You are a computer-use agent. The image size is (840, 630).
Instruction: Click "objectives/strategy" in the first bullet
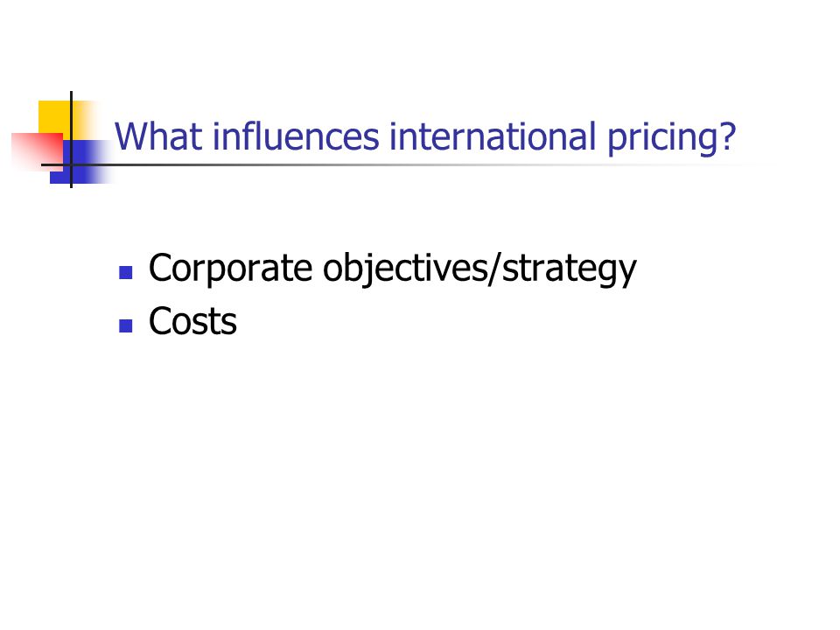point(479,269)
